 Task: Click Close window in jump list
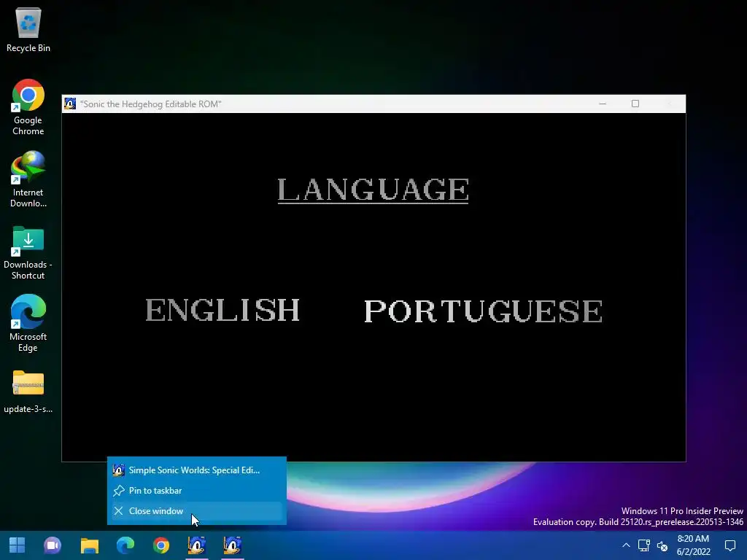tap(197, 511)
